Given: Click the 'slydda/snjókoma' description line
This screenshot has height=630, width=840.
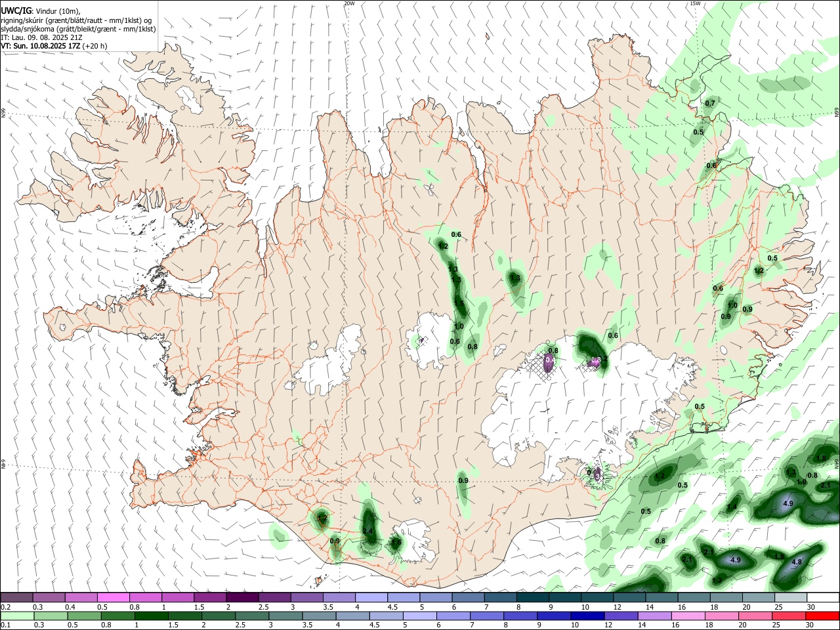Looking at the screenshot, I should click(x=78, y=29).
